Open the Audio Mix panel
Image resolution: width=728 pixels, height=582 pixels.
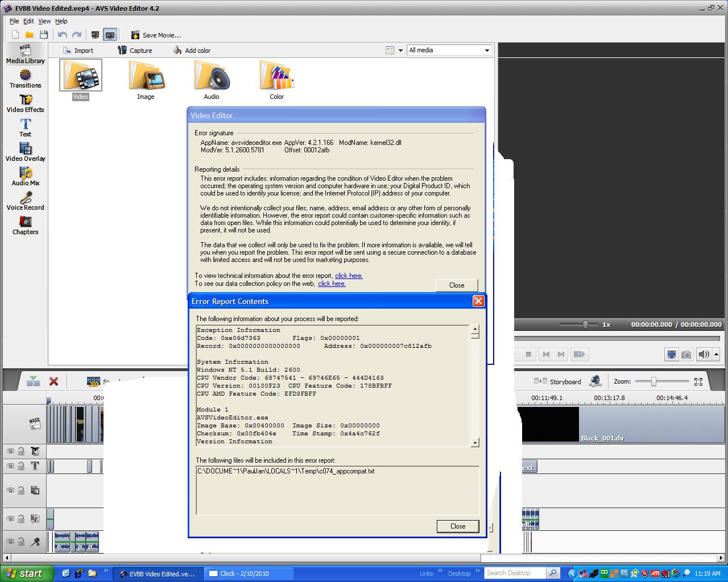(25, 177)
